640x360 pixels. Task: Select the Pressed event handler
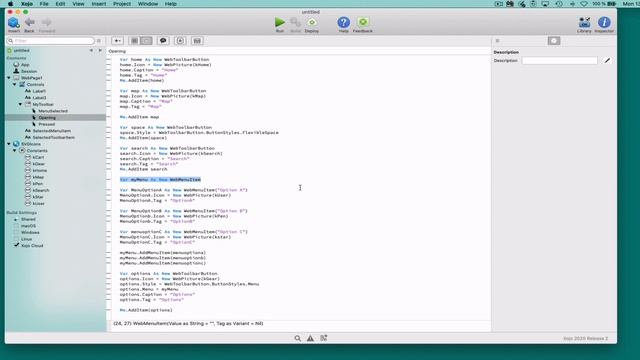[47, 124]
